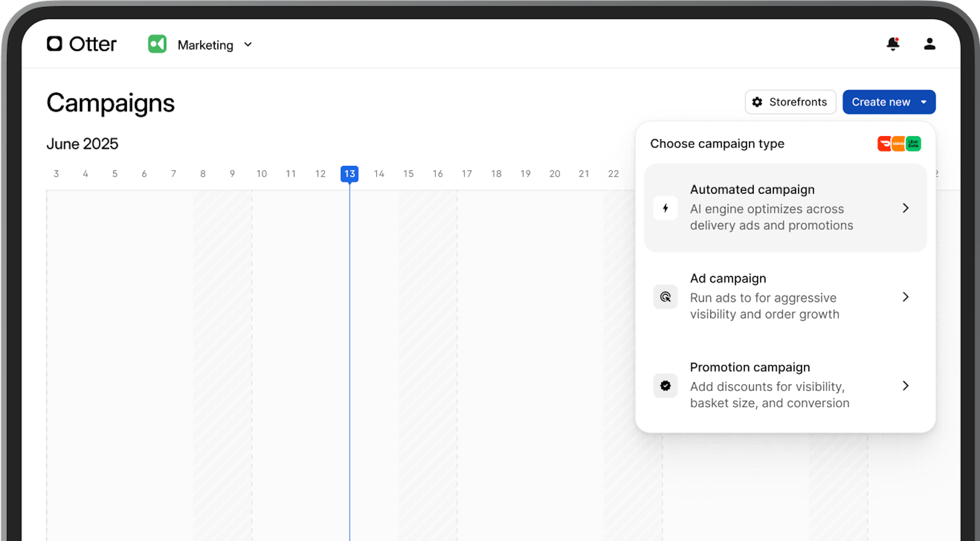Select day 12 on the timeline

pyautogui.click(x=320, y=174)
